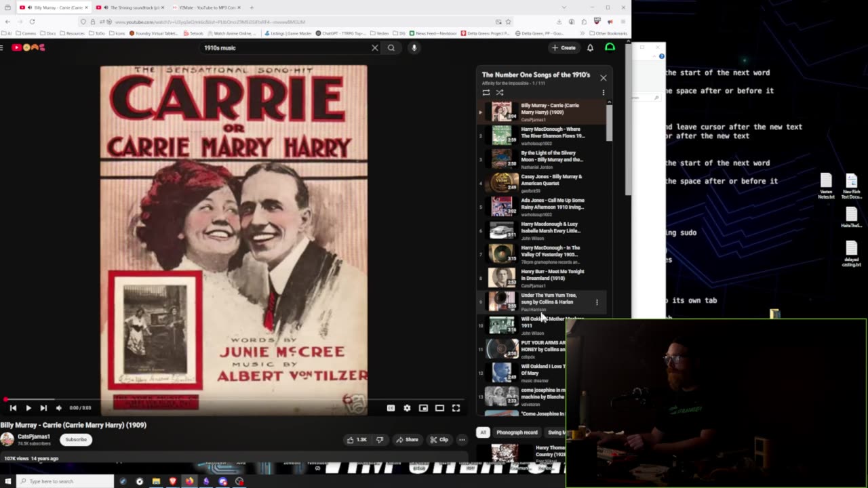
Task: Toggle shuffle playlist
Action: [500, 93]
